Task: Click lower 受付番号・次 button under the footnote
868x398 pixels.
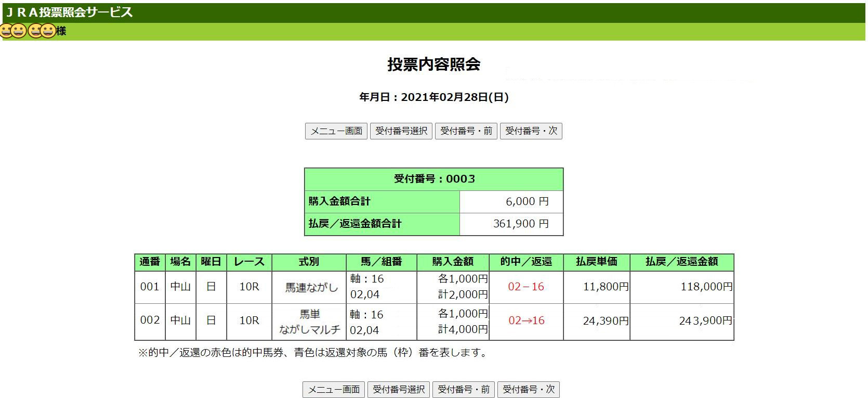Action: click(528, 389)
